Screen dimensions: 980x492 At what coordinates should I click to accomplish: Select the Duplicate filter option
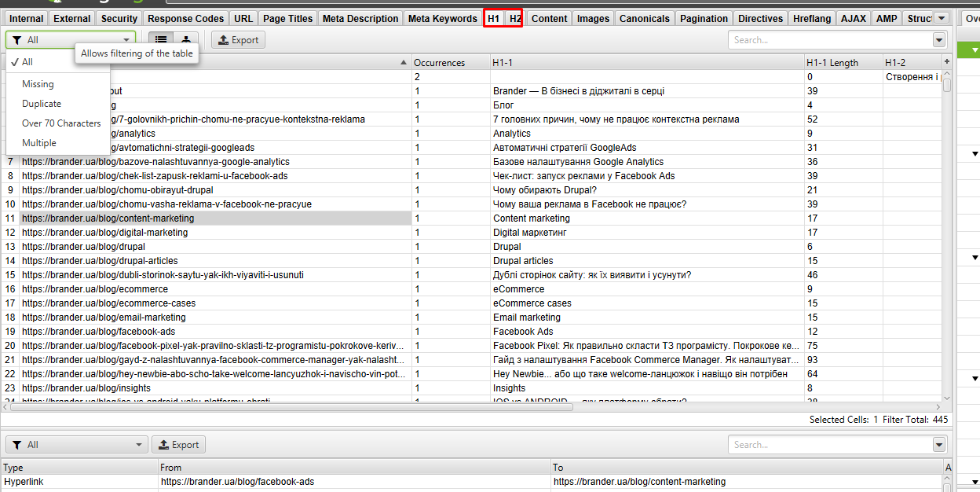(42, 104)
